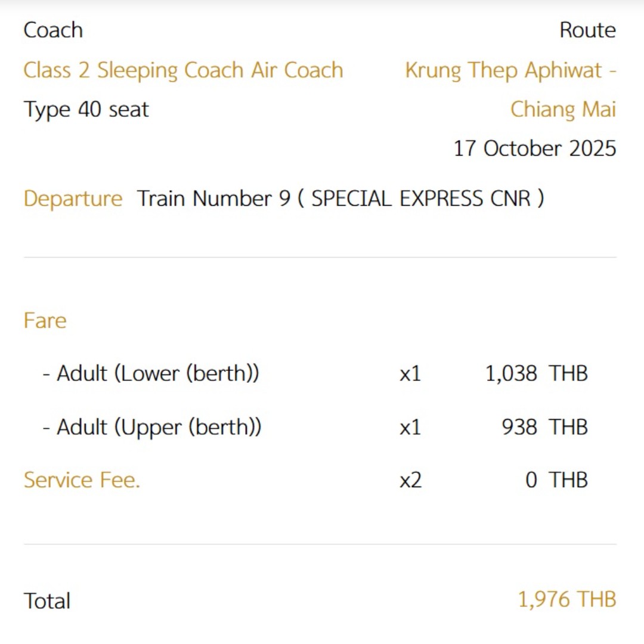Click the Type 40 seat text
644x644 pixels.
(86, 110)
